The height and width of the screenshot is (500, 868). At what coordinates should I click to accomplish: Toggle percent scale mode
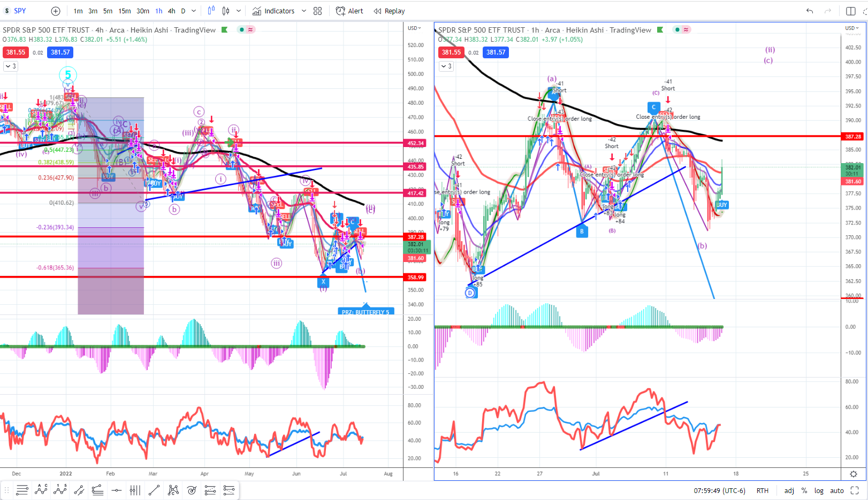[804, 490]
